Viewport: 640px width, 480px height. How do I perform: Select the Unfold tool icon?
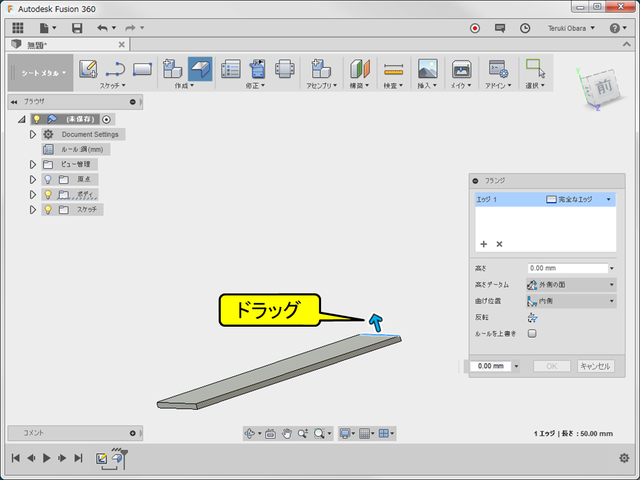[x=258, y=69]
